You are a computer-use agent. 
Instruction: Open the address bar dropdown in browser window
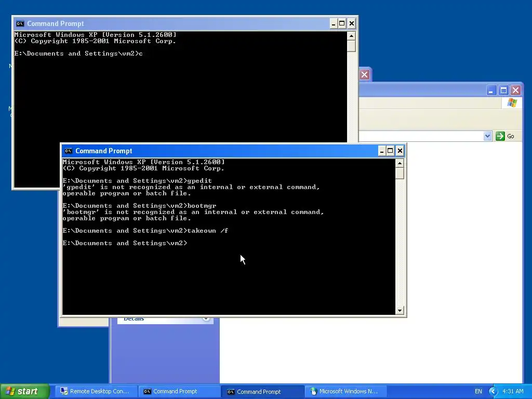tap(487, 136)
